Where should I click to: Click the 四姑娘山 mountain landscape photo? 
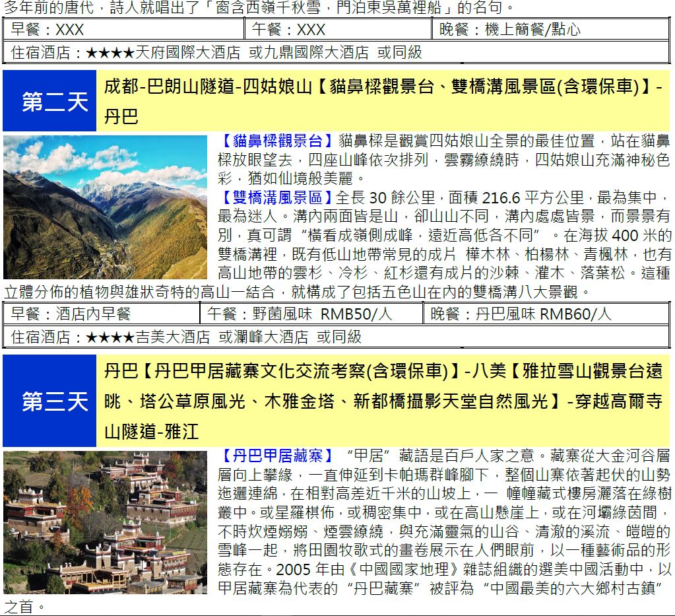tap(106, 207)
